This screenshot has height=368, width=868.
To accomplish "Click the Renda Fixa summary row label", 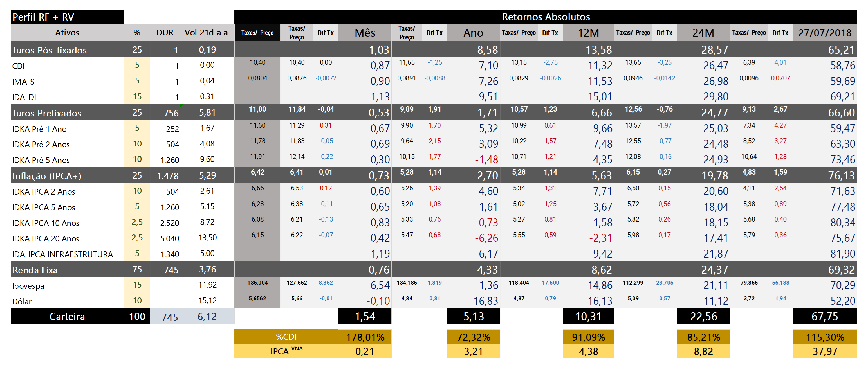I will click(35, 270).
